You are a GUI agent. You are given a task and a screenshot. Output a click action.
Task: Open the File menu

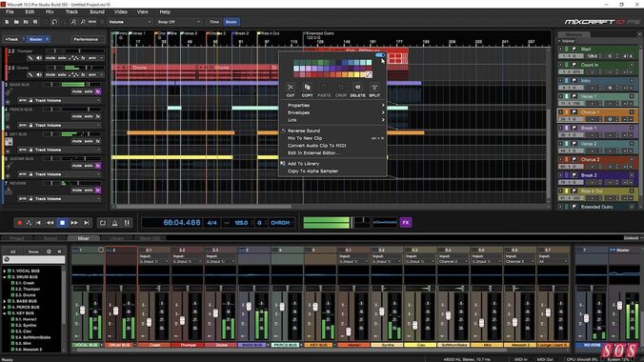10,12
